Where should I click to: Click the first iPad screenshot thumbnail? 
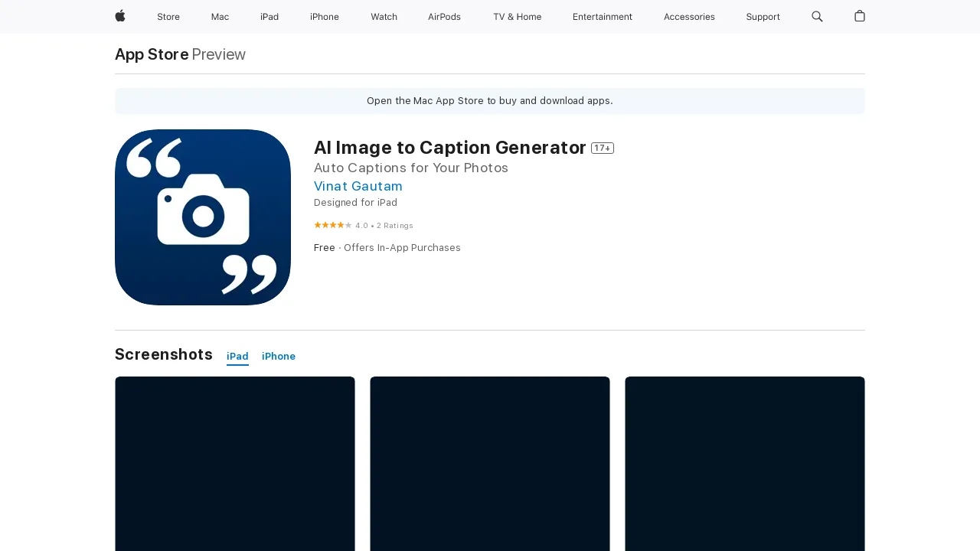pos(234,464)
